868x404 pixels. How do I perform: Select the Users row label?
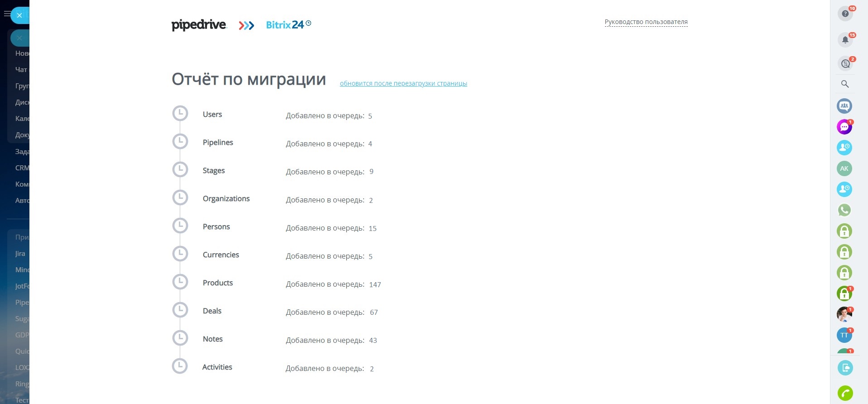click(212, 114)
